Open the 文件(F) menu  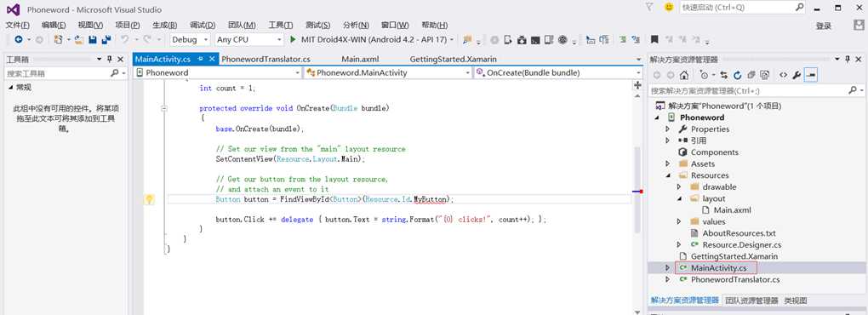click(17, 26)
